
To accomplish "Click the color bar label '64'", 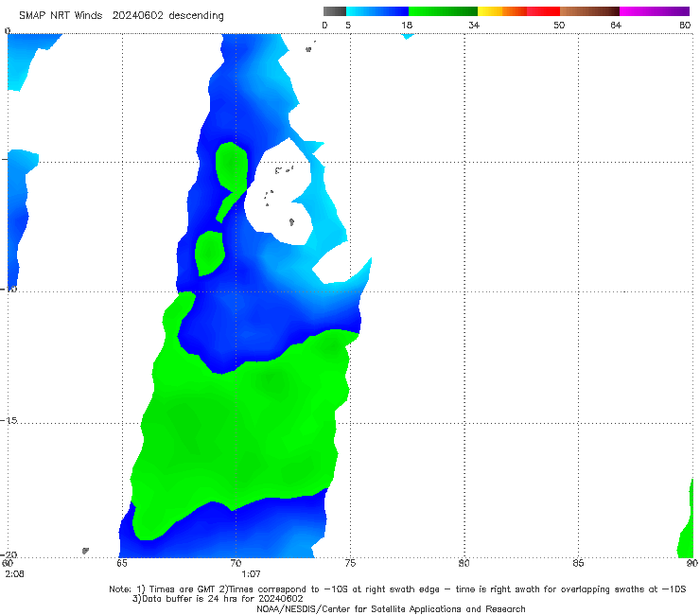I will pos(616,25).
